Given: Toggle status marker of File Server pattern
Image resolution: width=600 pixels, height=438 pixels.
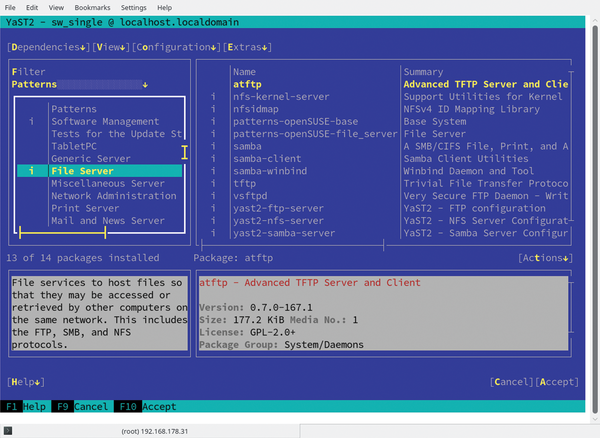Looking at the screenshot, I should coord(31,171).
